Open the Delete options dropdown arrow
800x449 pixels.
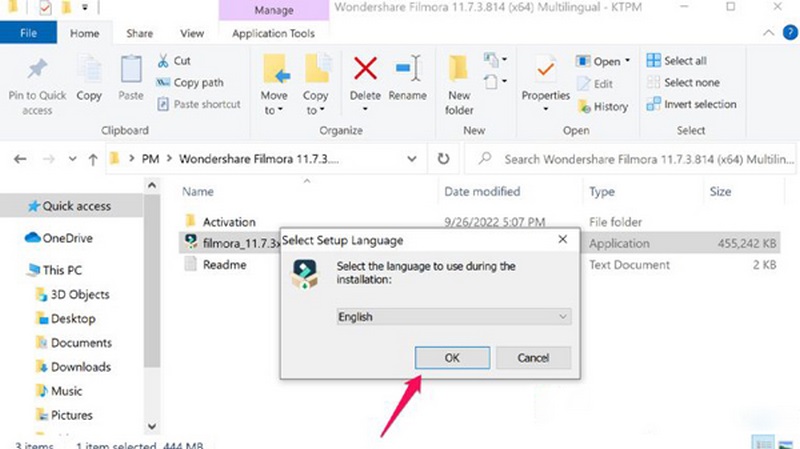pos(365,109)
